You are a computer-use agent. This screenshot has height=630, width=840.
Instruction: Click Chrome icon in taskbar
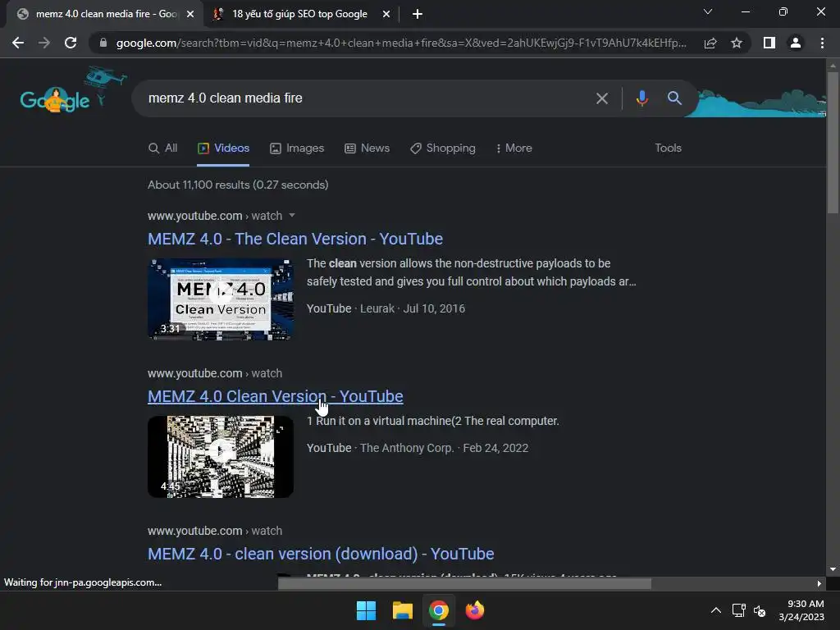point(439,610)
